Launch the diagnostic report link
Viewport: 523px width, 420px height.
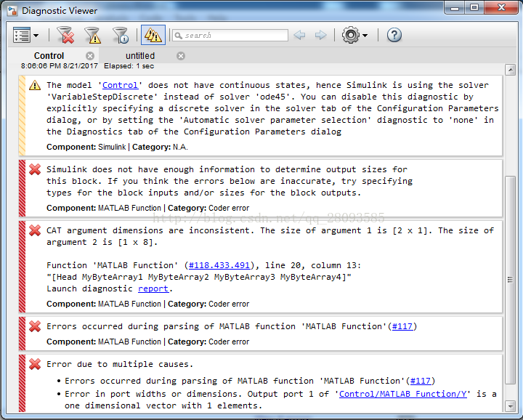pyautogui.click(x=153, y=289)
